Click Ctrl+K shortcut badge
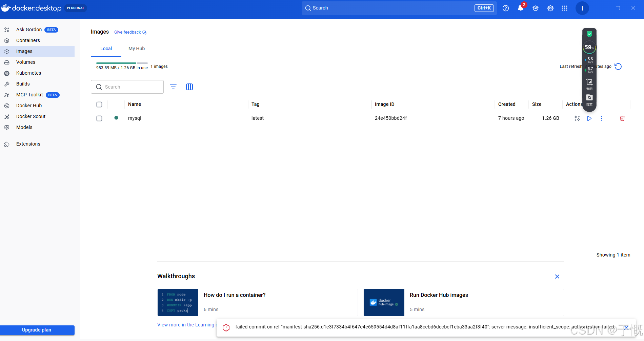 coord(484,8)
